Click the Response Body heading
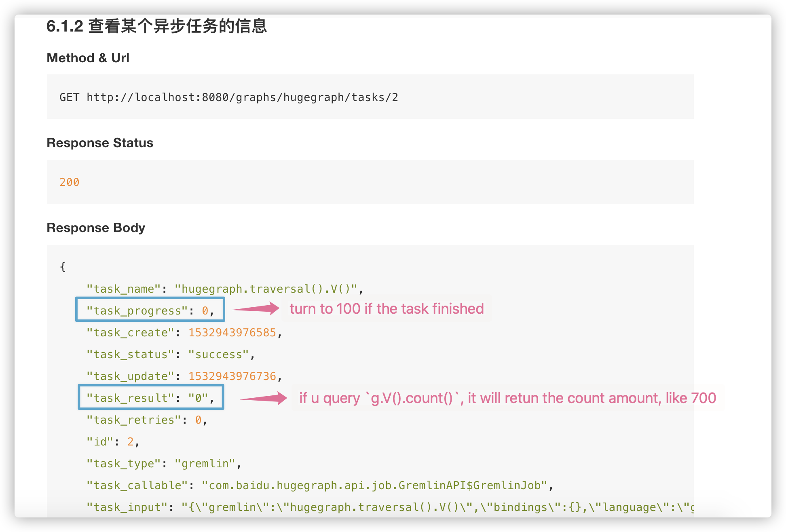 click(x=96, y=227)
